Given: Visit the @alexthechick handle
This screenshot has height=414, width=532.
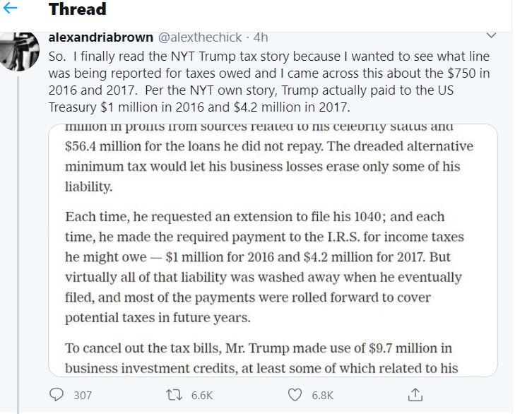Looking at the screenshot, I should click(200, 37).
